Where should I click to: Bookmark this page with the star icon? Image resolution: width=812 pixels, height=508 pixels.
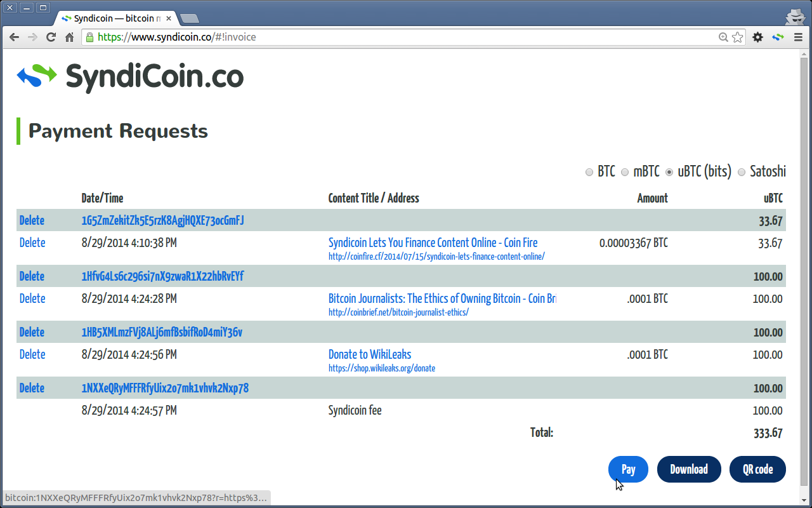point(737,37)
